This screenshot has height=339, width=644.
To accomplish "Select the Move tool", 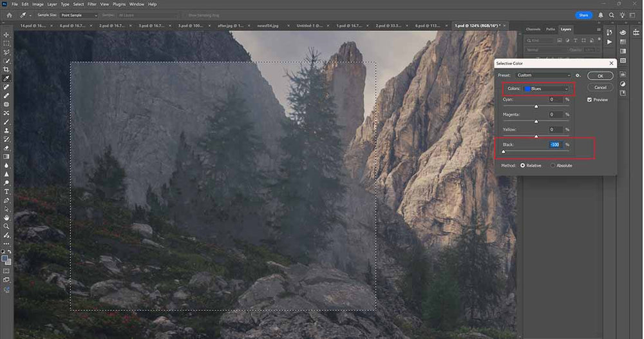I will (6, 35).
